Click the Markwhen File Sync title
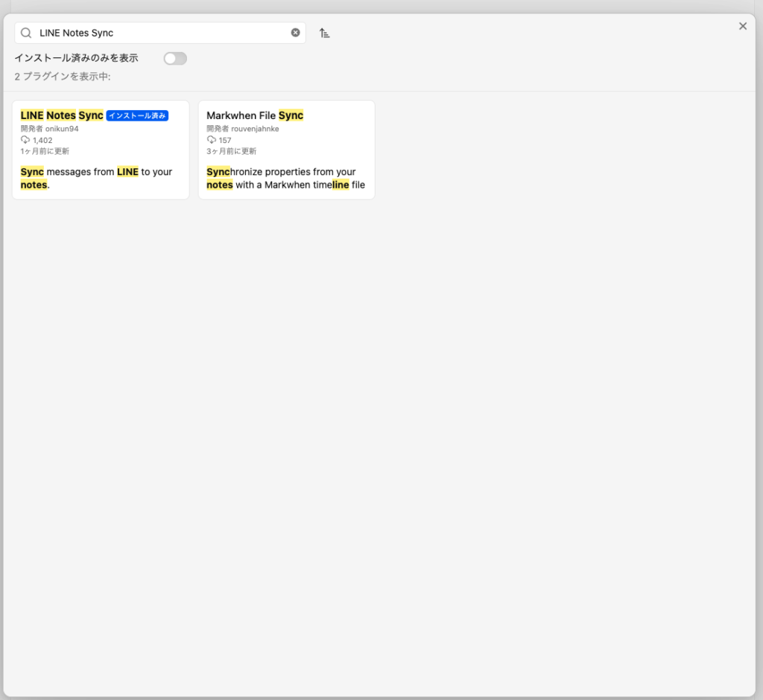Screen dimensions: 763x700 click(255, 115)
